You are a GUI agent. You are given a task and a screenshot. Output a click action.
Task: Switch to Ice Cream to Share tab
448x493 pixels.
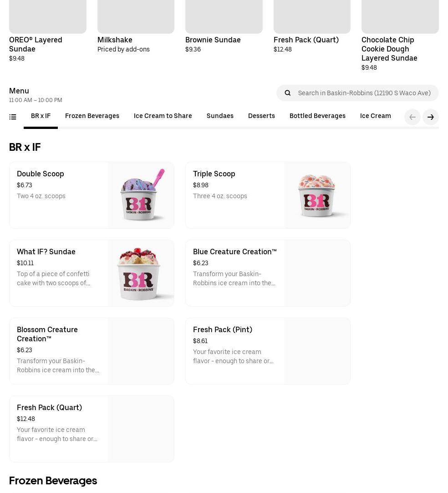point(163,116)
